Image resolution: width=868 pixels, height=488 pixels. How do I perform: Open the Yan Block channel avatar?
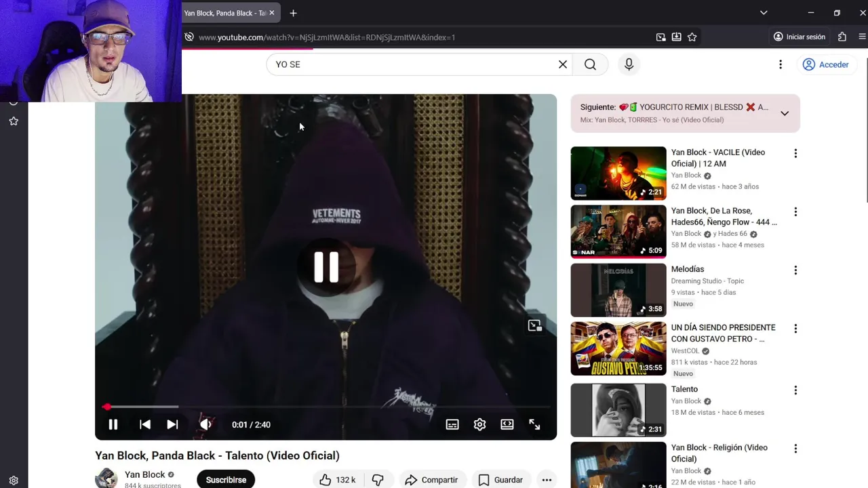tap(106, 478)
